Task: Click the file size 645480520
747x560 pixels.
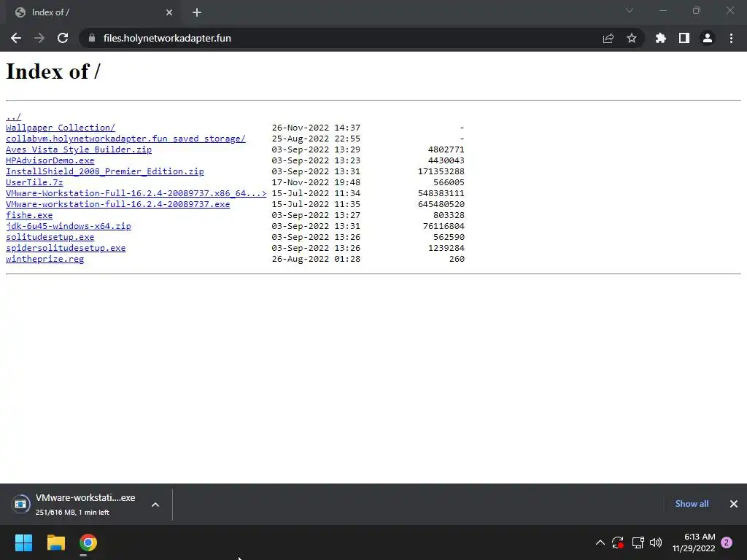Action: pos(441,204)
